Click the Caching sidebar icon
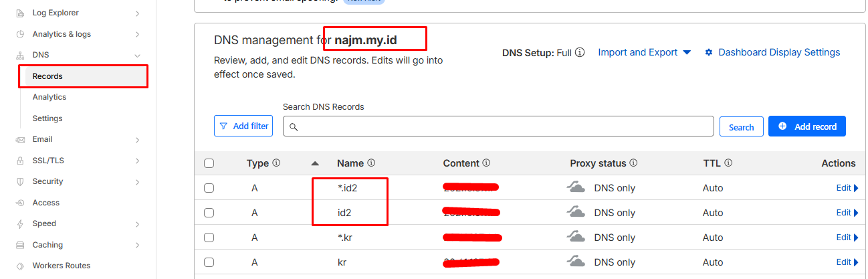Image resolution: width=868 pixels, height=279 pixels. pyautogui.click(x=20, y=245)
